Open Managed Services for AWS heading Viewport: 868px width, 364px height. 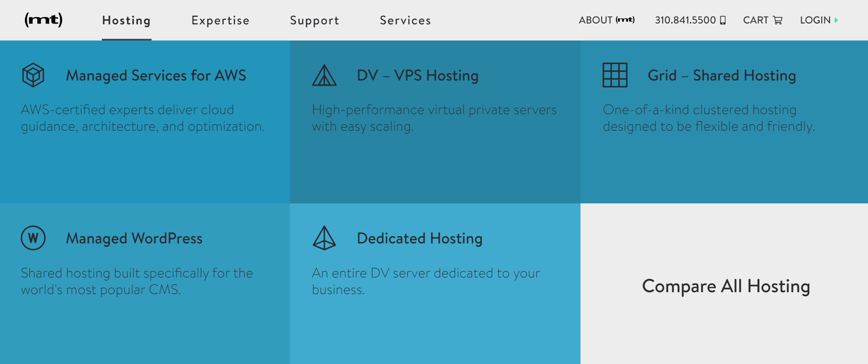click(156, 75)
